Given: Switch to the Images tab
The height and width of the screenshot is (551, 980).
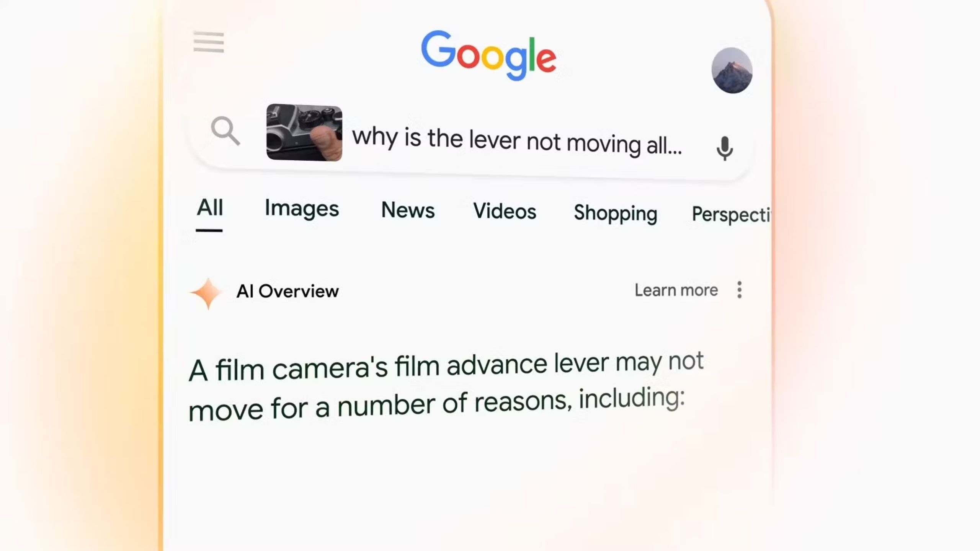Looking at the screenshot, I should [x=302, y=209].
